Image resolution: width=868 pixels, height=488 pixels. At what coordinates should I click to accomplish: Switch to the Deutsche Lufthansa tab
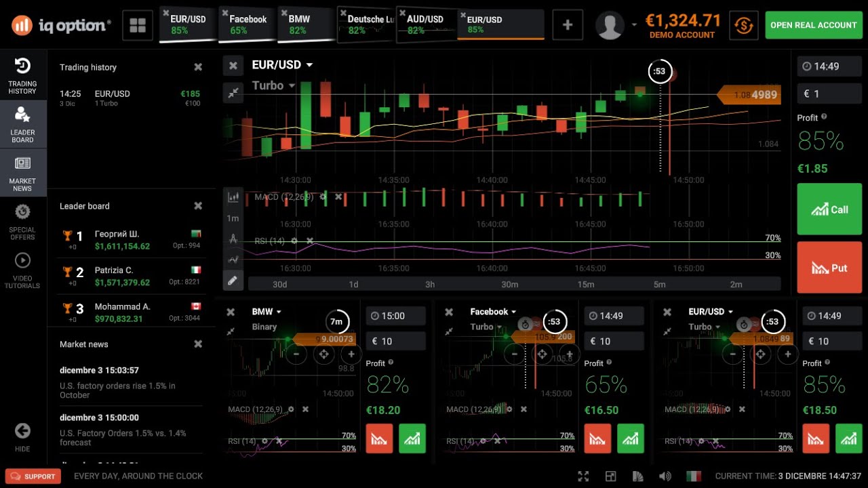[366, 24]
